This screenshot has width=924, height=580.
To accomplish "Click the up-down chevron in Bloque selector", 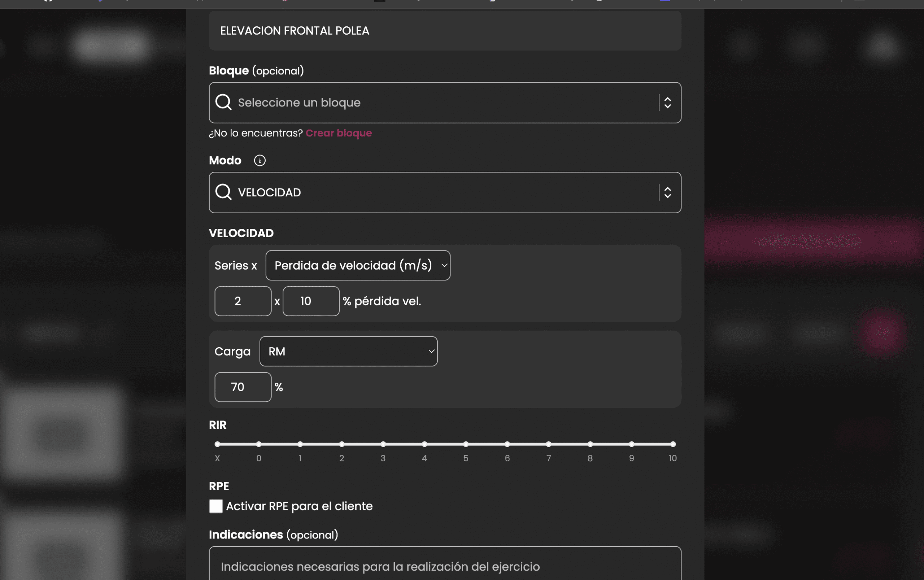I will point(667,103).
